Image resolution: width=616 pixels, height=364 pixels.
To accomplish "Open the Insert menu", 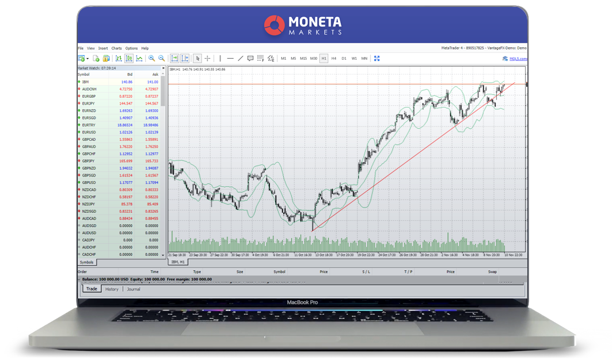I will tap(103, 48).
